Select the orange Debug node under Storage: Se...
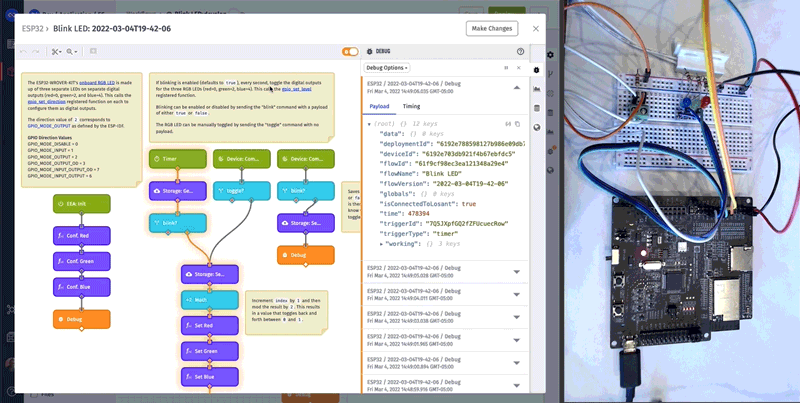 pos(306,255)
